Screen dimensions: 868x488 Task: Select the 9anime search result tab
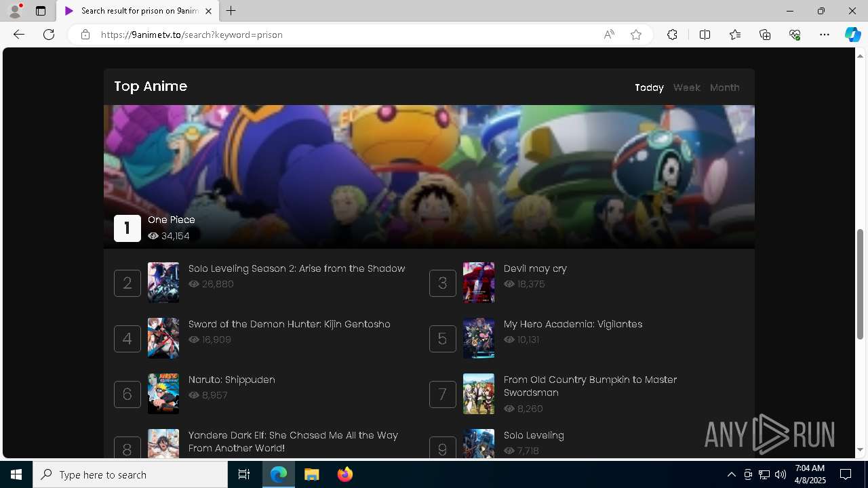click(x=138, y=11)
